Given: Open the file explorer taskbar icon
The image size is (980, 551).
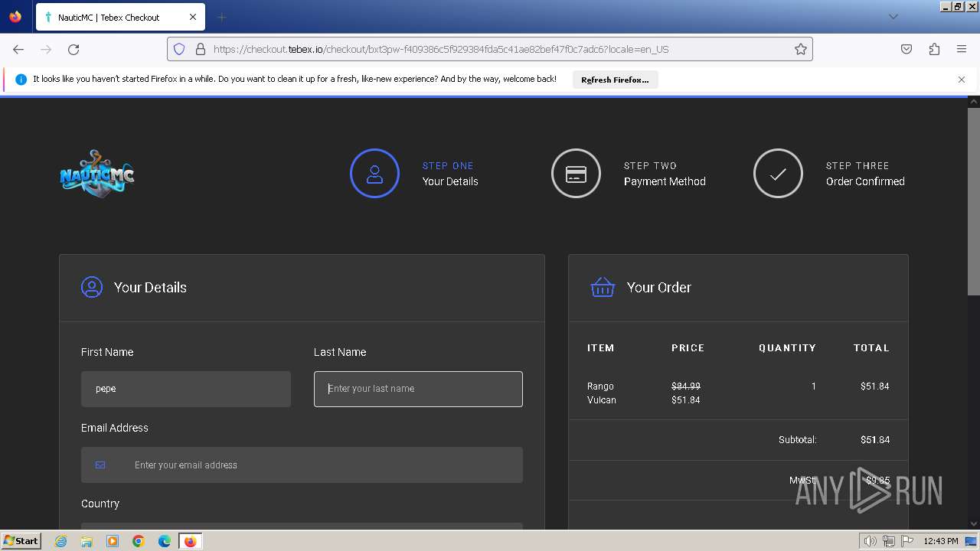Looking at the screenshot, I should coord(87,541).
